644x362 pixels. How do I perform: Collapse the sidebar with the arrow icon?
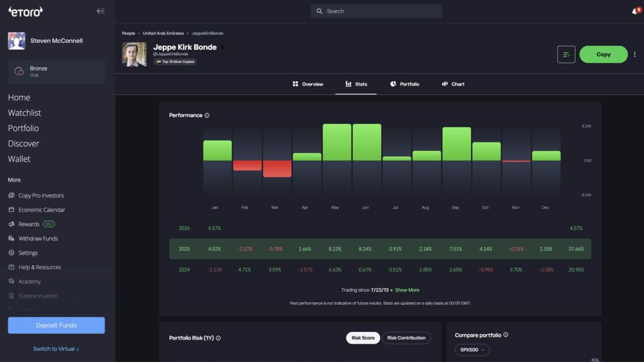click(x=101, y=11)
